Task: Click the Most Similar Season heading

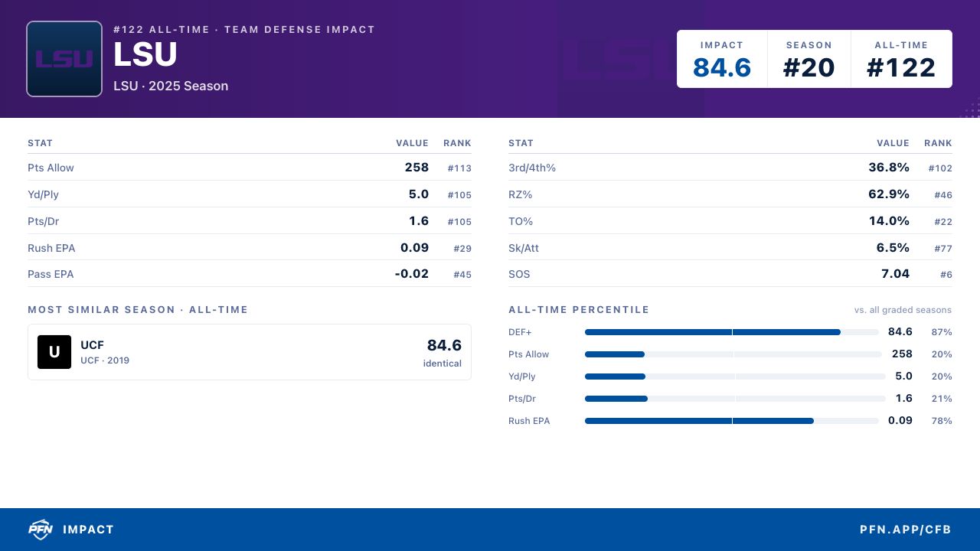Action: tap(138, 310)
